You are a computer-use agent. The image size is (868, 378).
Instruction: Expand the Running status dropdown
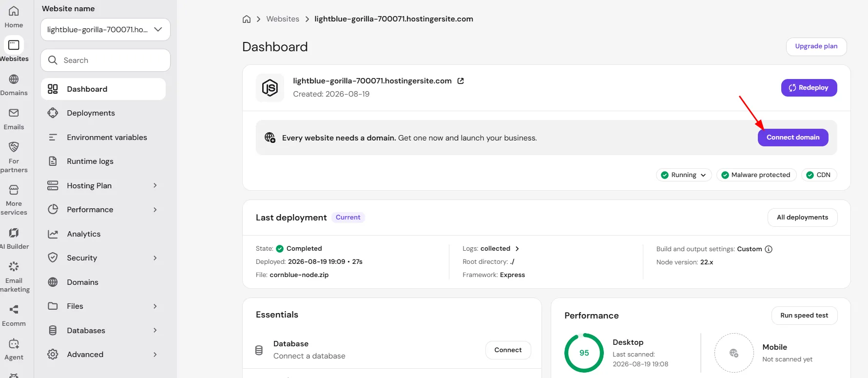(x=684, y=175)
